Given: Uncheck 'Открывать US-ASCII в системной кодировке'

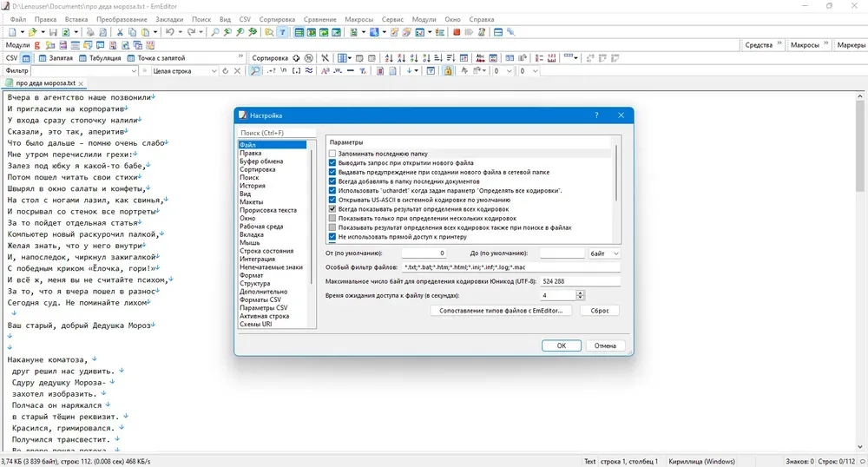Looking at the screenshot, I should tap(332, 200).
